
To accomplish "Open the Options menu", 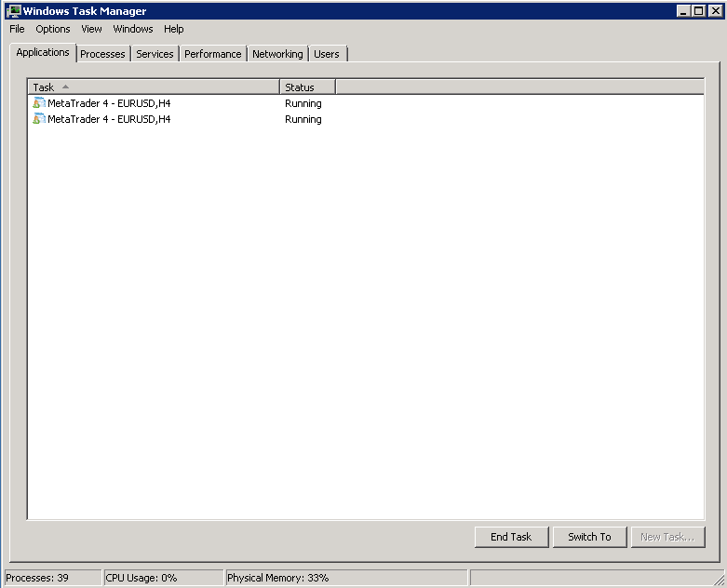I will coord(53,29).
